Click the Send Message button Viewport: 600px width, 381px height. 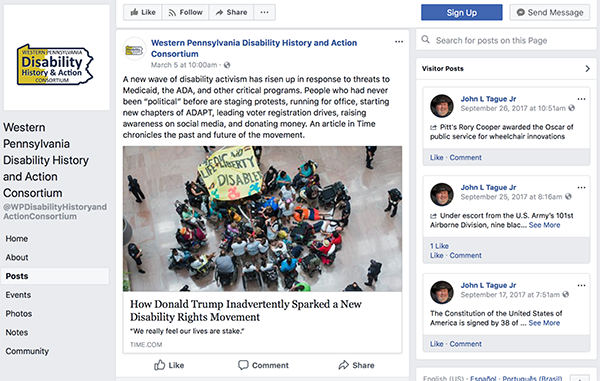tap(549, 13)
